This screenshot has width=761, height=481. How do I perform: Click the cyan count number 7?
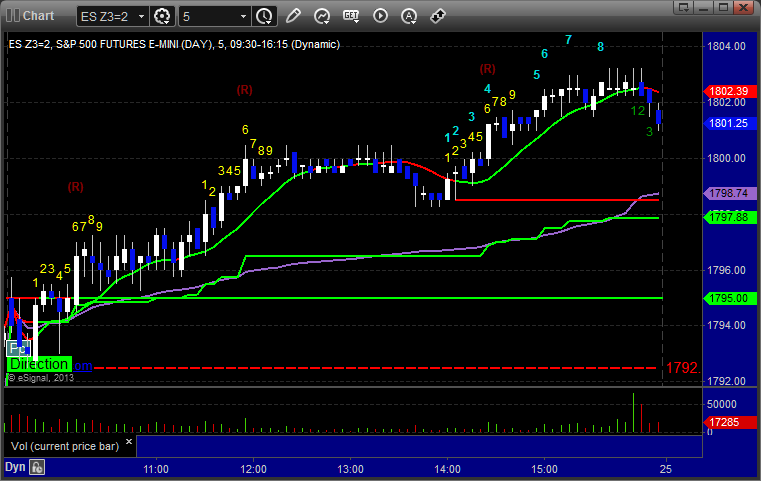568,40
